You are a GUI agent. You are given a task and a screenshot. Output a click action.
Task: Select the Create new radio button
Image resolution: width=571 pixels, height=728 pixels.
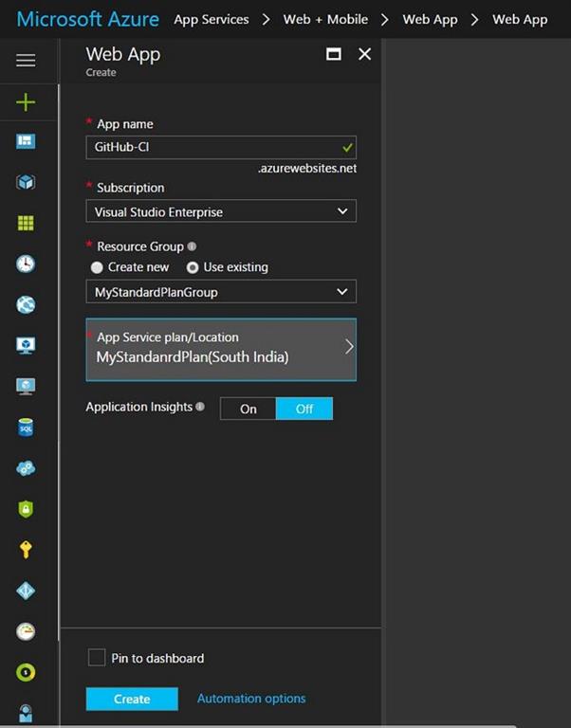[x=97, y=267]
